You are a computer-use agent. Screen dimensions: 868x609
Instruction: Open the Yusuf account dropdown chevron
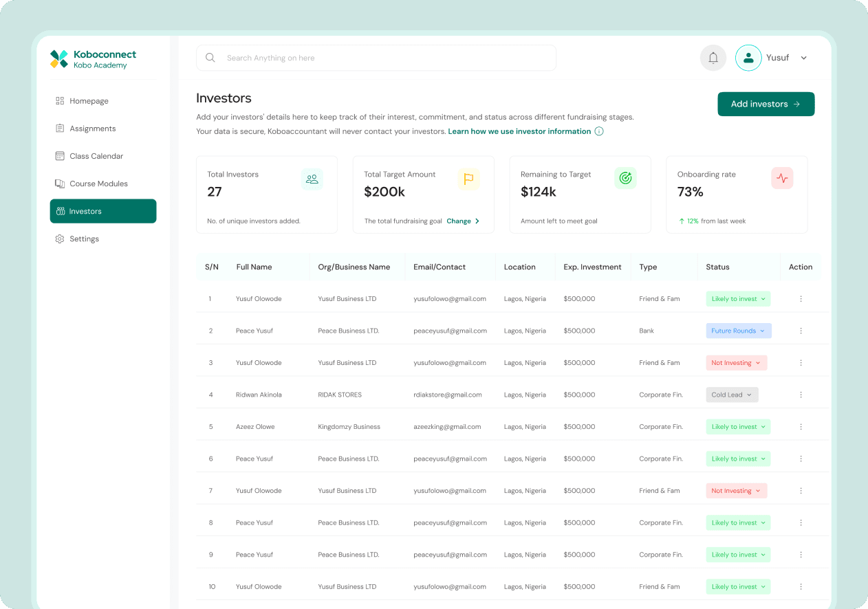[x=803, y=58]
